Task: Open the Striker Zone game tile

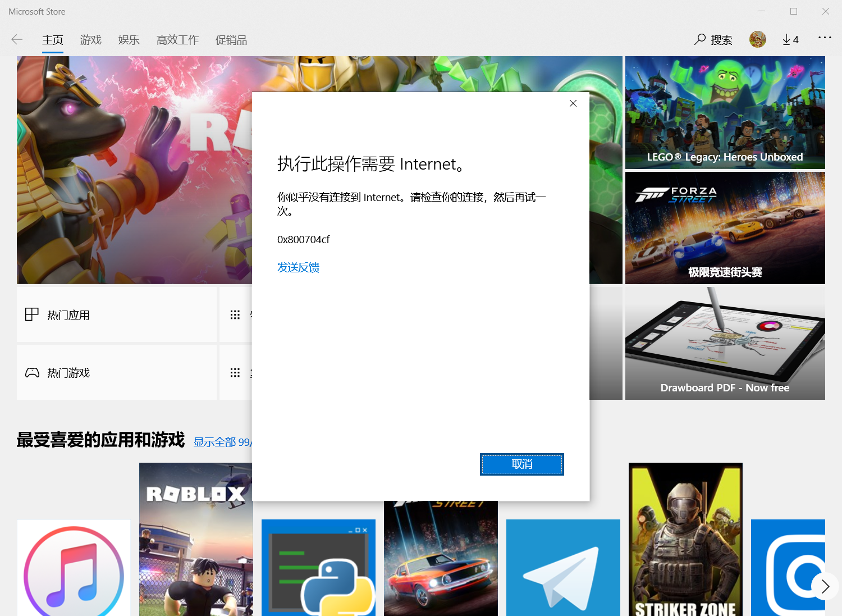Action: click(685, 539)
